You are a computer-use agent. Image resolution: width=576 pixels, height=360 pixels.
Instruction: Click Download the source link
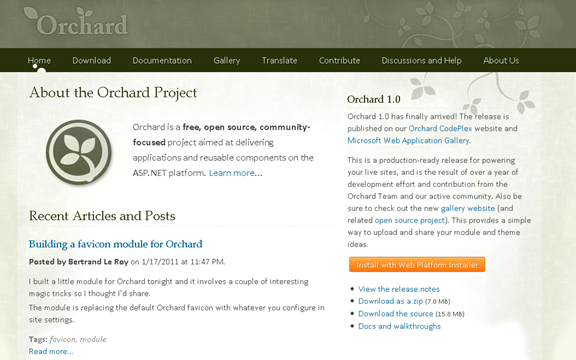coord(396,314)
